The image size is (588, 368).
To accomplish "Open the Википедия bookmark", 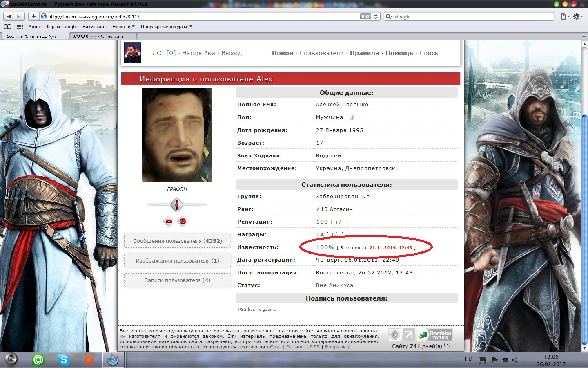I will (94, 27).
